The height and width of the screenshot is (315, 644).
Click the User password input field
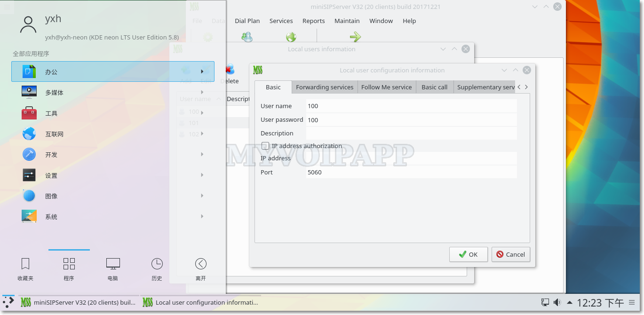point(411,120)
